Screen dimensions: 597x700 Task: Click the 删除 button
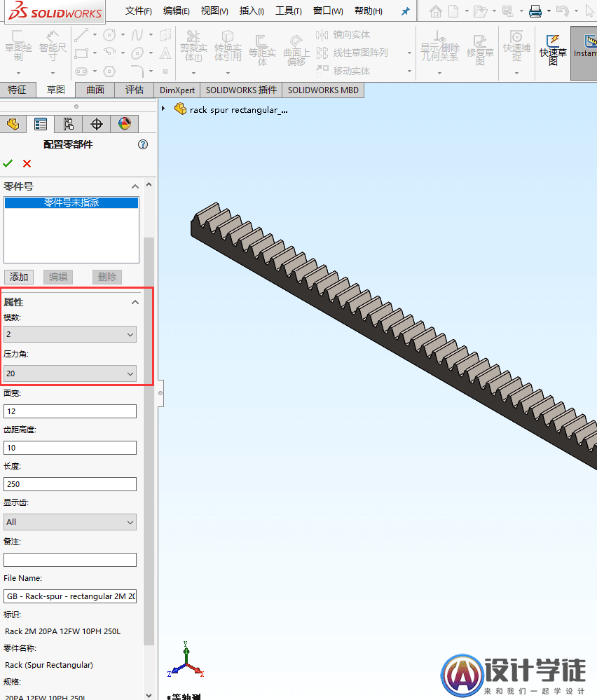[x=107, y=277]
